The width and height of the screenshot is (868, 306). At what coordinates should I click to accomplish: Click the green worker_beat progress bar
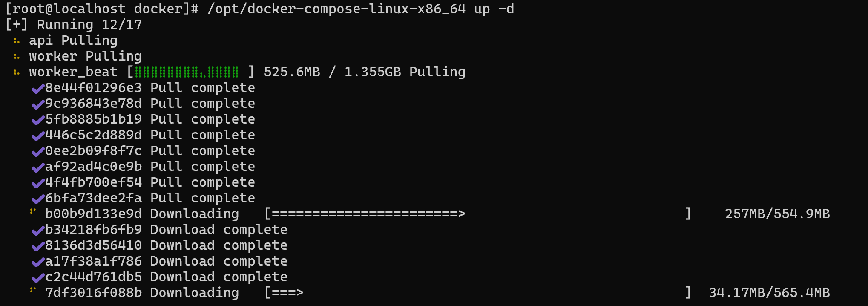click(x=187, y=72)
